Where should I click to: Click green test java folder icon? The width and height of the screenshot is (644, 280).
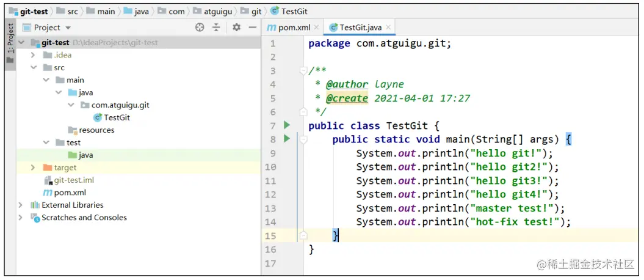click(x=73, y=155)
